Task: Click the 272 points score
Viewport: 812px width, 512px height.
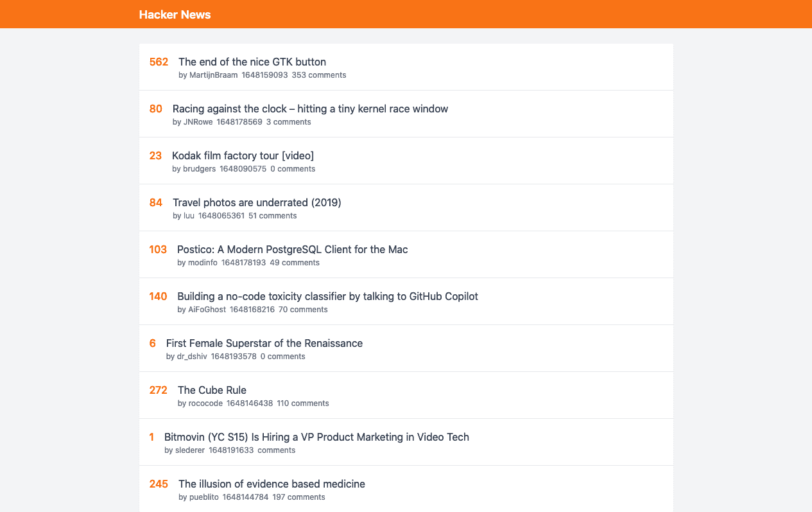Action: [158, 390]
